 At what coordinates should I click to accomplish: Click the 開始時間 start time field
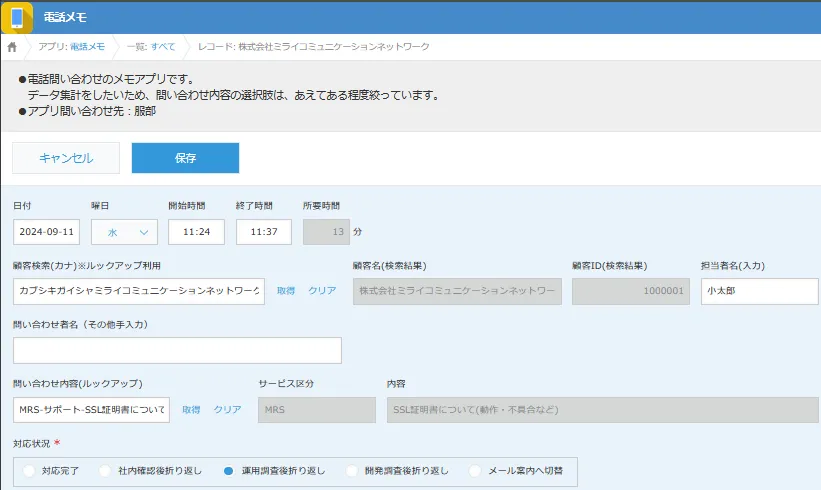pos(196,232)
